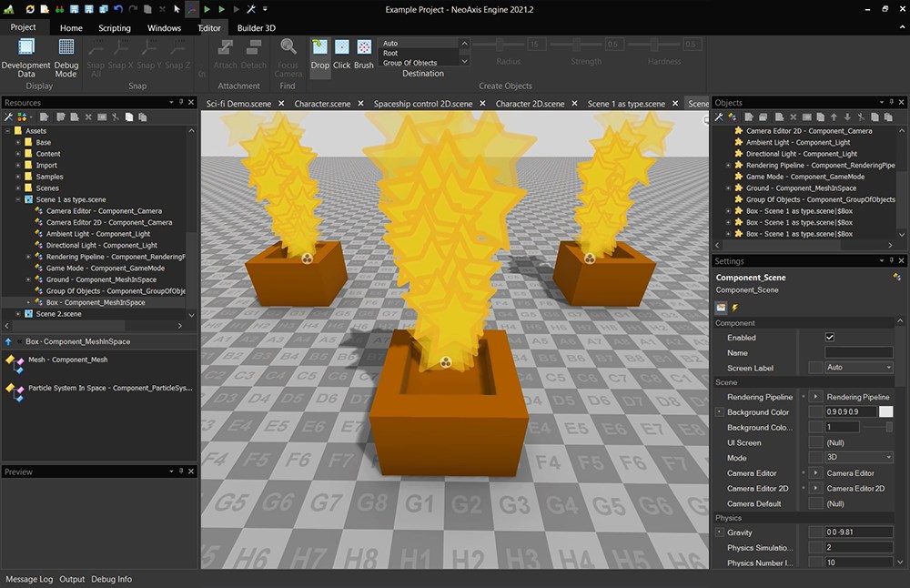Click the Name input field in Settings

coord(859,352)
